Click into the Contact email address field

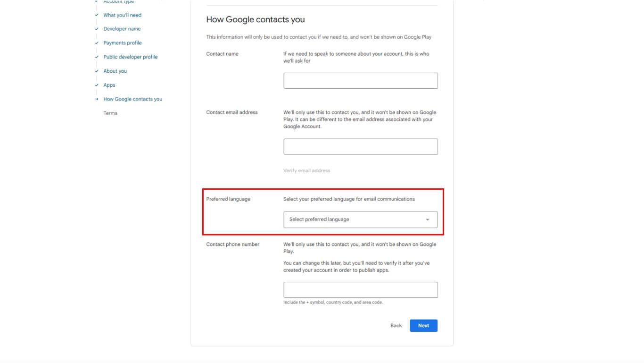[360, 147]
